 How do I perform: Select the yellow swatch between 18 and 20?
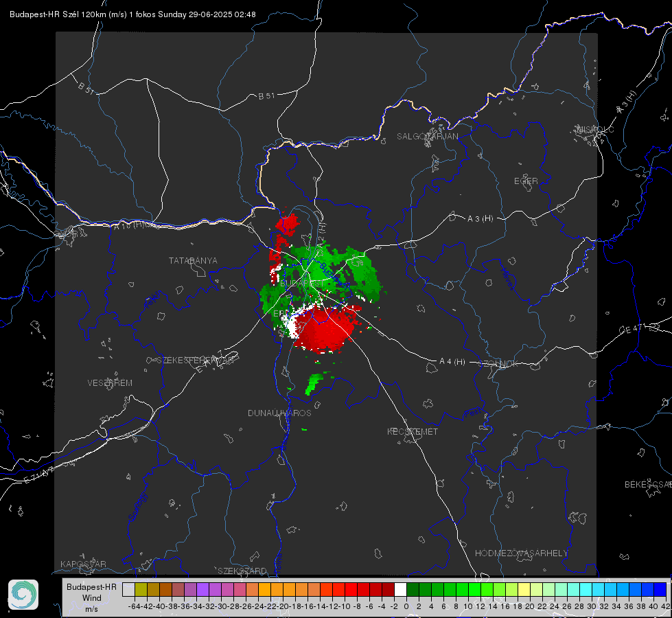[524, 589]
